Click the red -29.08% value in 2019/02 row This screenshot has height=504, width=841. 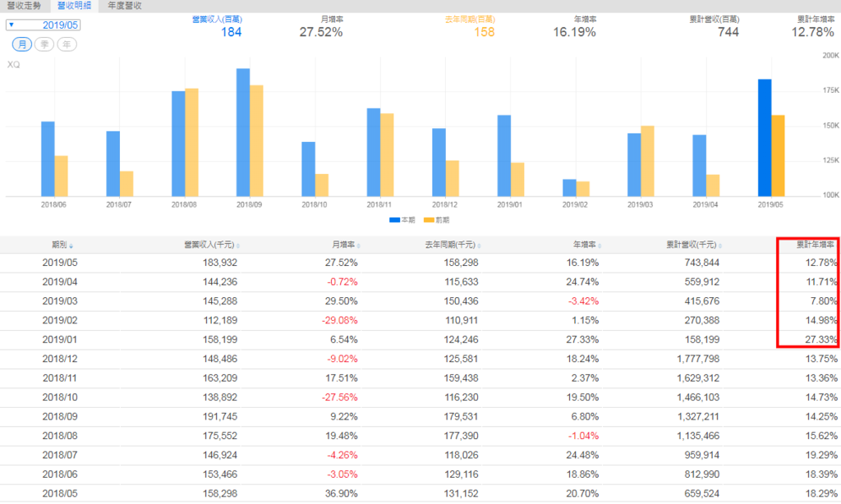pyautogui.click(x=339, y=321)
